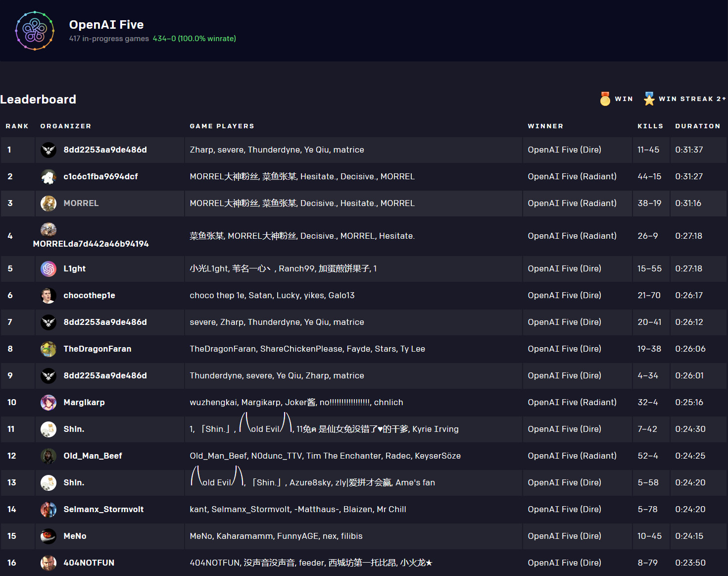728x576 pixels.
Task: Click the OpenAI Five logo icon
Action: [35, 31]
